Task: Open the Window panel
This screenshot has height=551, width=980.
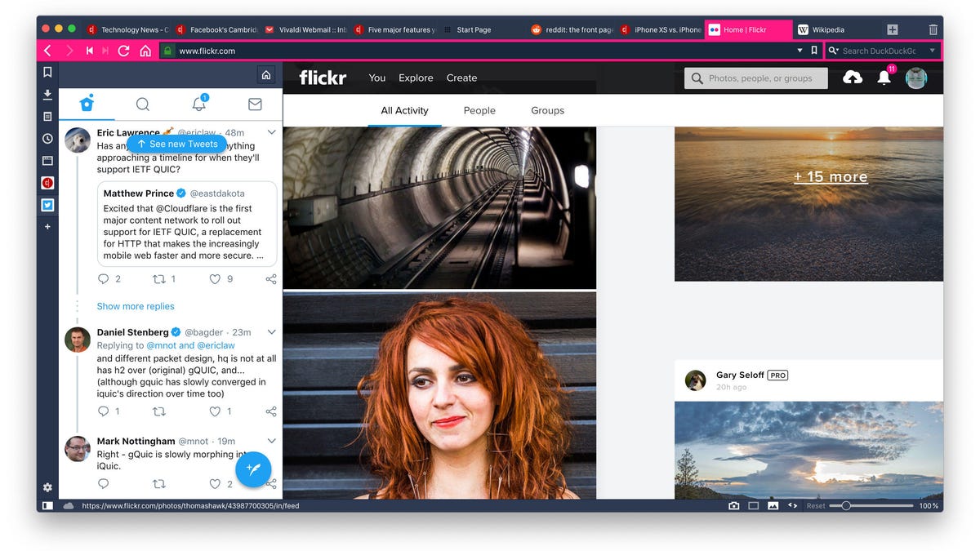Action: click(47, 160)
